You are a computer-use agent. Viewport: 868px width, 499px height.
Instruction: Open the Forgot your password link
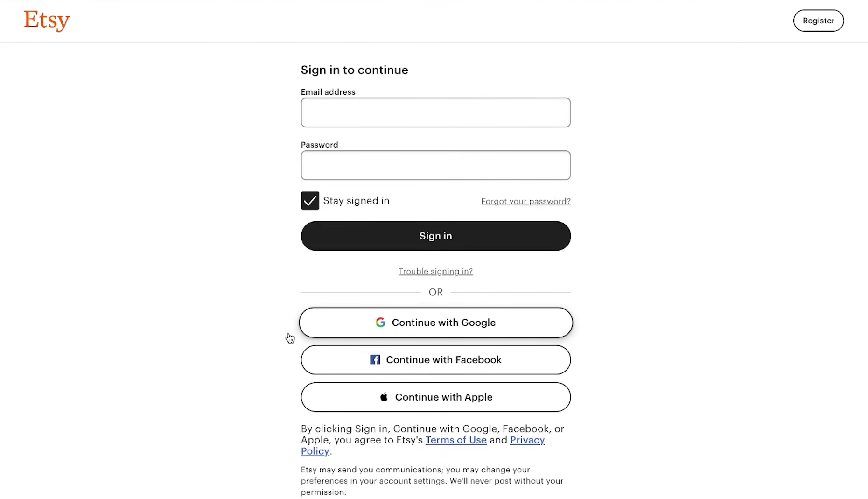point(526,201)
